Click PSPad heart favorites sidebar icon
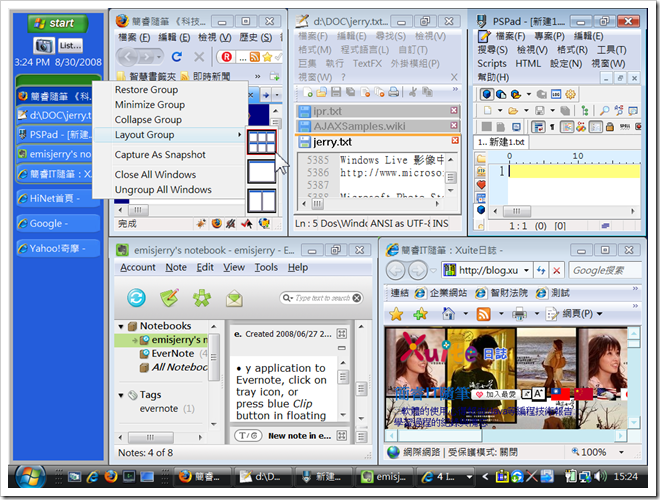The image size is (660, 500). coord(481,184)
